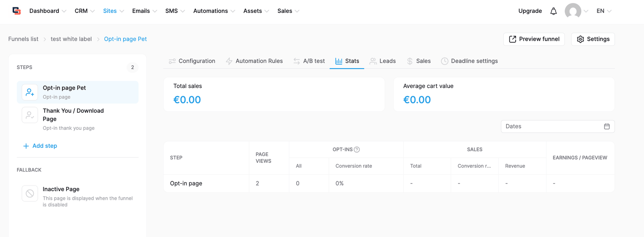Screen dimensions: 644x237
Task: Select the Thank You / Download Page step
Action: (x=78, y=119)
